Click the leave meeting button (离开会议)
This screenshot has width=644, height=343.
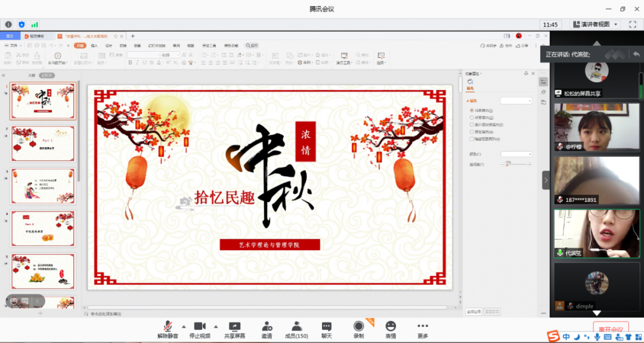[x=611, y=329]
